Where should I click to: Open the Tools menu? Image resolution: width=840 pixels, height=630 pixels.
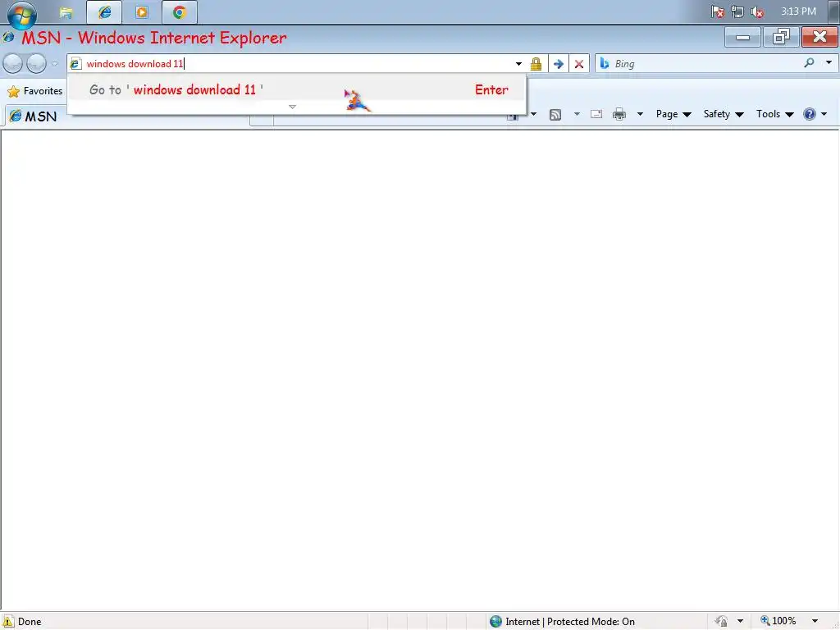click(x=774, y=114)
